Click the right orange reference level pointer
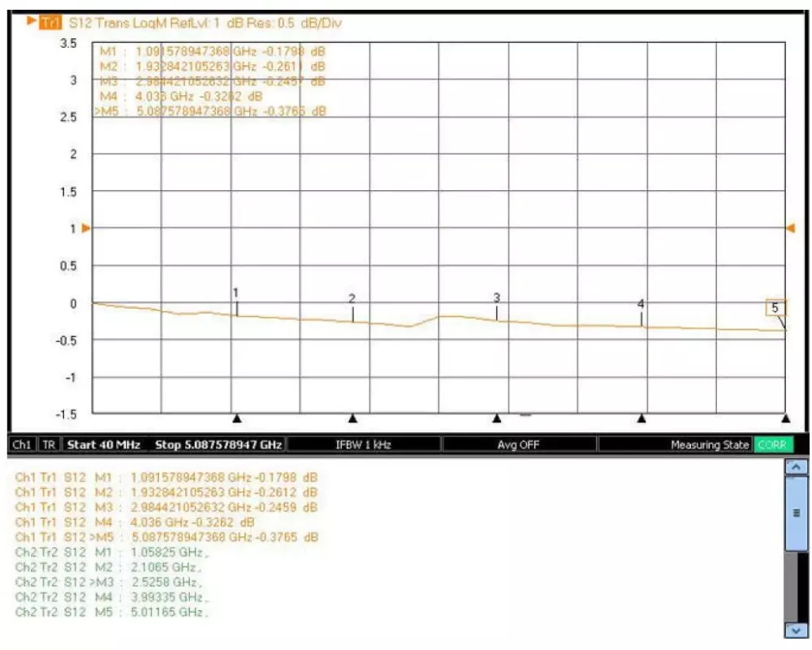The height and width of the screenshot is (650, 812). (x=790, y=228)
